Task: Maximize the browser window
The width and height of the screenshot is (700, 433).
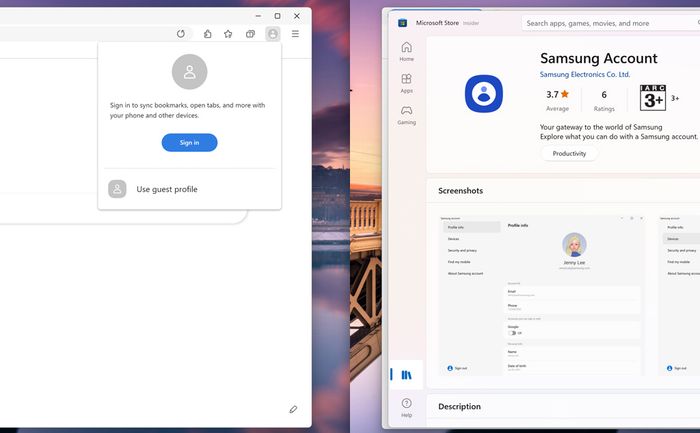Action: (277, 16)
